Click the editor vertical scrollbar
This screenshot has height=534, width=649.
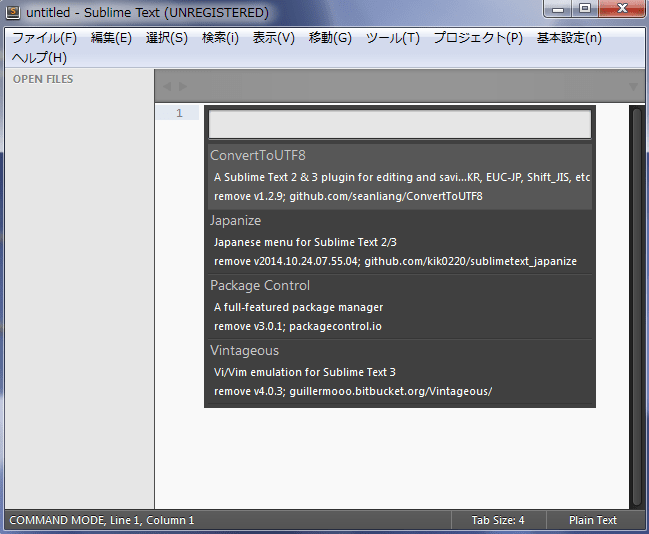click(x=636, y=307)
